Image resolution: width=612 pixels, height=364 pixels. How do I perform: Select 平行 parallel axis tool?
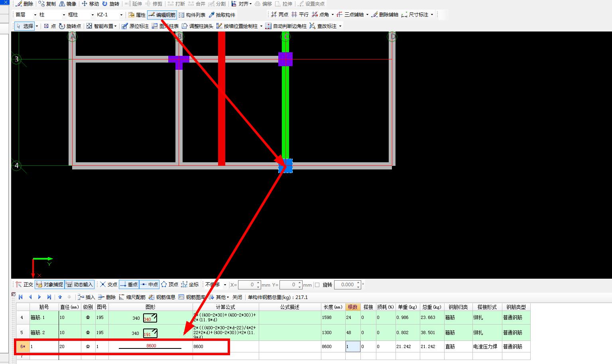pos(300,14)
